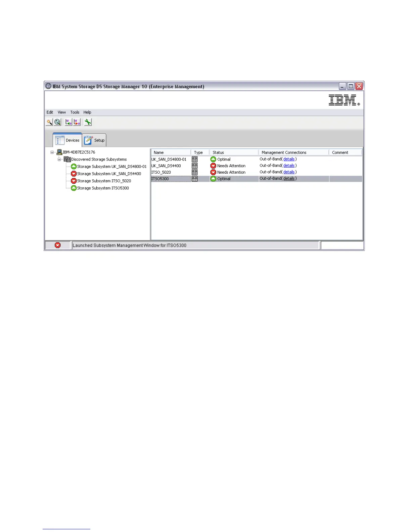This screenshot has width=411, height=532.
Task: Click Management Connections column header
Action: pyautogui.click(x=294, y=152)
